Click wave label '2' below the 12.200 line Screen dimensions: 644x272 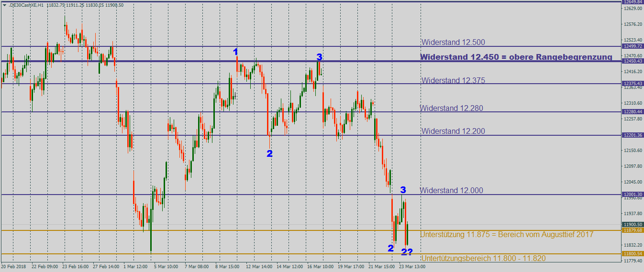click(269, 153)
